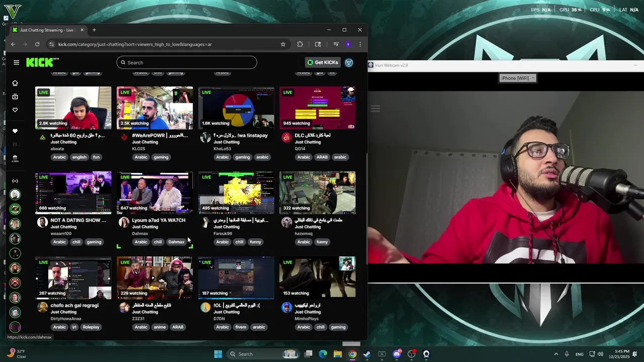Open the Chrome profile avatar button
The height and width of the screenshot is (362, 644).
click(x=348, y=44)
